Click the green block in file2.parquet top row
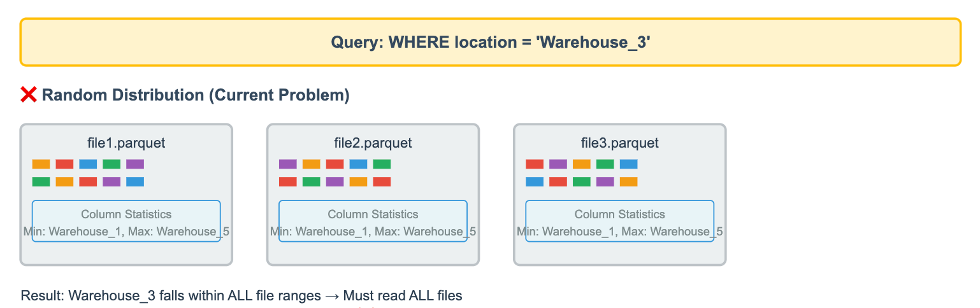Image resolution: width=980 pixels, height=308 pixels. point(382,164)
